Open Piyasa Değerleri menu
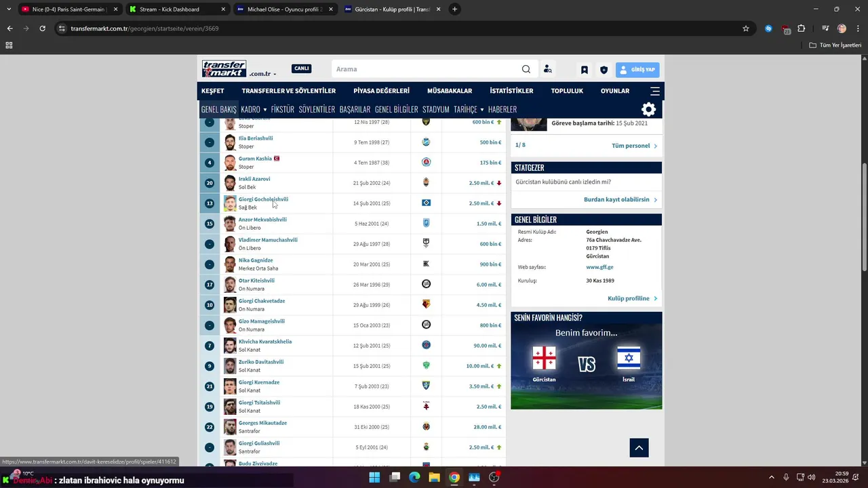The image size is (868, 488). (381, 91)
